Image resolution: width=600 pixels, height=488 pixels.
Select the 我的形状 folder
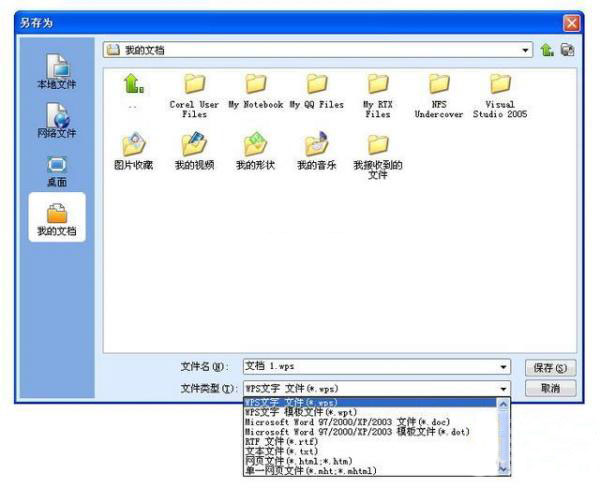tap(256, 151)
